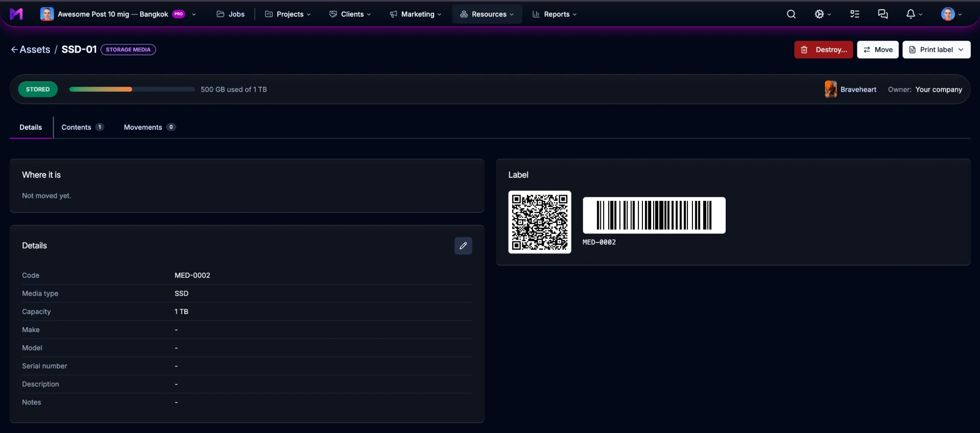Viewport: 980px width, 433px height.
Task: Click the STORED status badge
Action: tap(38, 89)
